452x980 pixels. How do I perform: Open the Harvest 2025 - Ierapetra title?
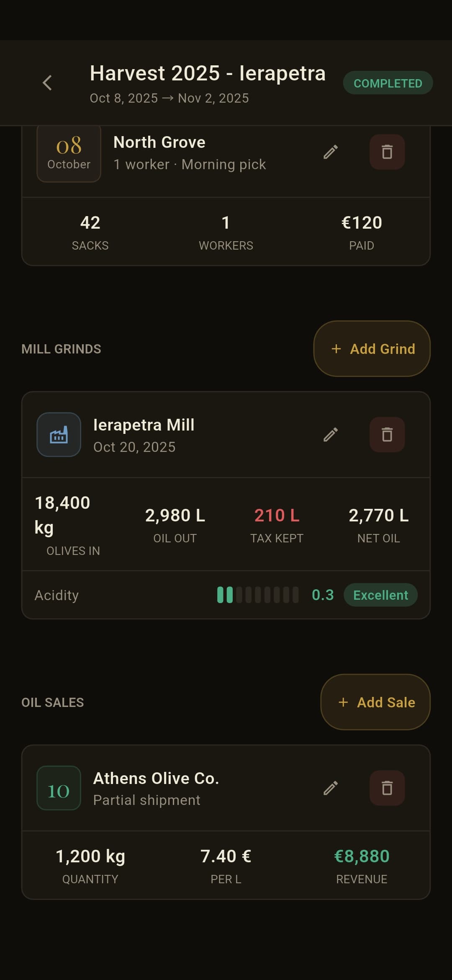(208, 73)
